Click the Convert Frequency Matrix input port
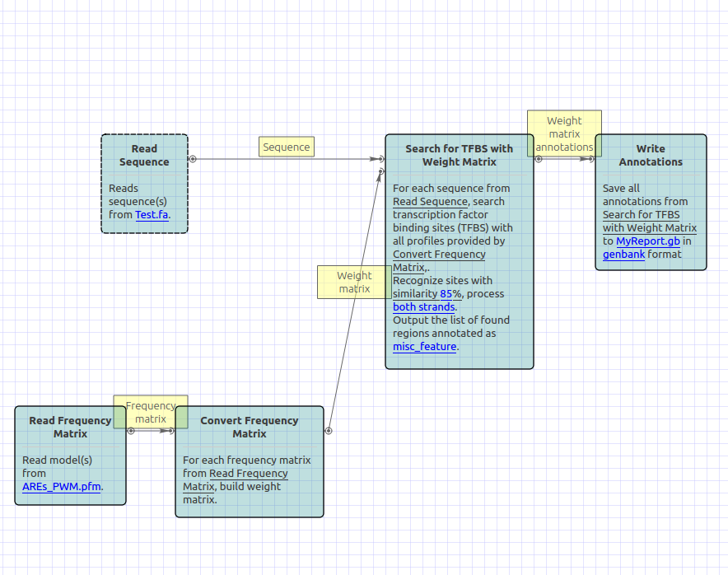728x575 pixels. (171, 431)
